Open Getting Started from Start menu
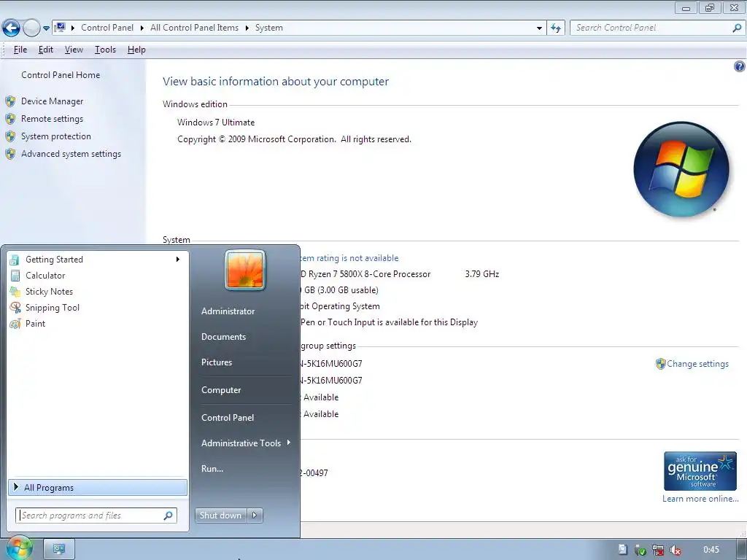The width and height of the screenshot is (747, 560). pyautogui.click(x=98, y=260)
